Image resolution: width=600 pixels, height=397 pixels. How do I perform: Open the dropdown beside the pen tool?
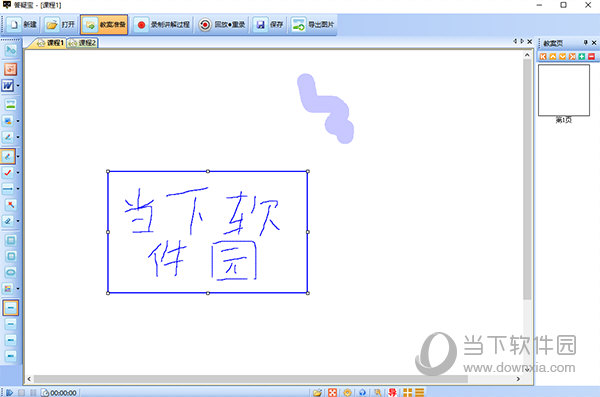click(x=18, y=137)
